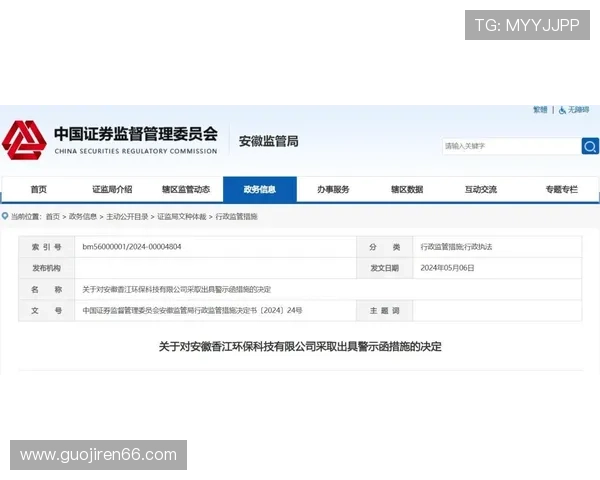This screenshot has width=600, height=480.
Task: Click the accessibility wheelchair icon
Action: pyautogui.click(x=562, y=110)
